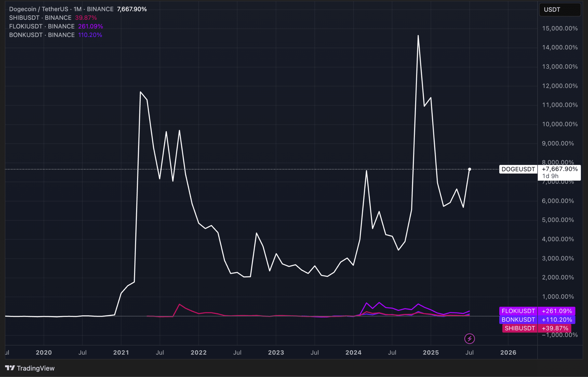The image size is (588, 377).
Task: Select the BONKUSDT · BINANCE legend entry
Action: coord(42,35)
